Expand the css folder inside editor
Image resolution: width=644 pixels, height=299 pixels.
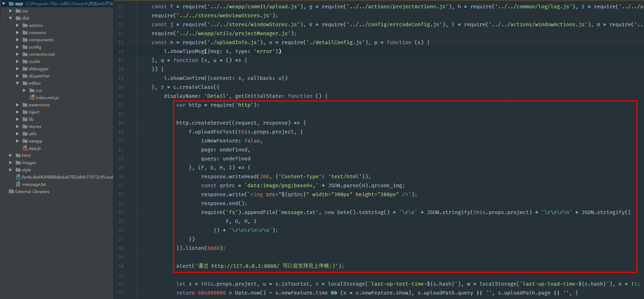pos(24,90)
